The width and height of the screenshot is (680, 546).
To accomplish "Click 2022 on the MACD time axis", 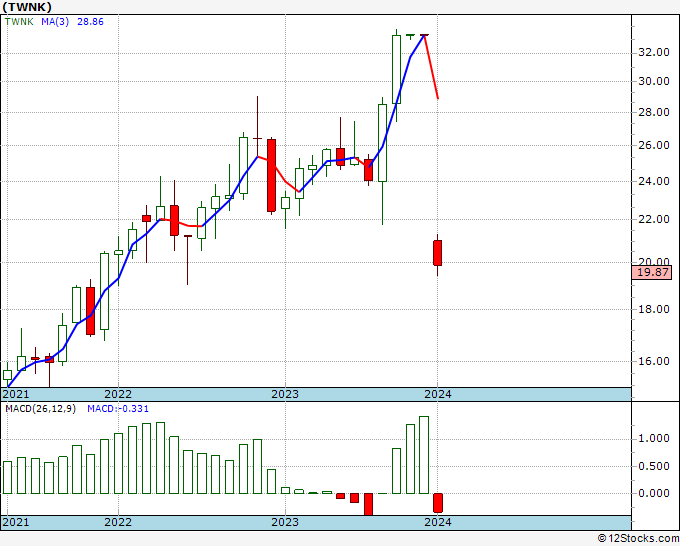I will (118, 522).
